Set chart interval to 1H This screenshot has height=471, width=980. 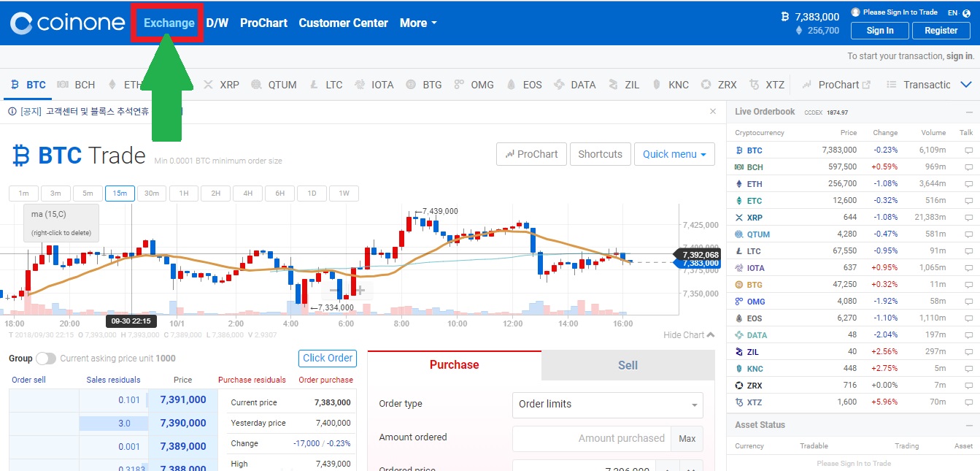coord(184,194)
